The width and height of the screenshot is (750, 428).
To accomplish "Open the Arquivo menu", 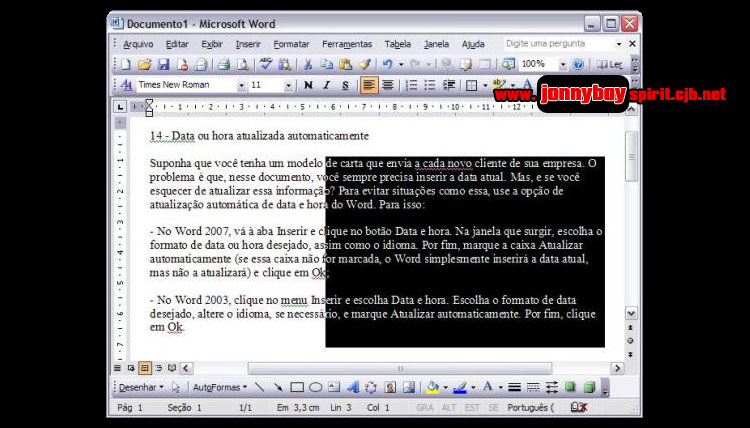I will pos(138,44).
